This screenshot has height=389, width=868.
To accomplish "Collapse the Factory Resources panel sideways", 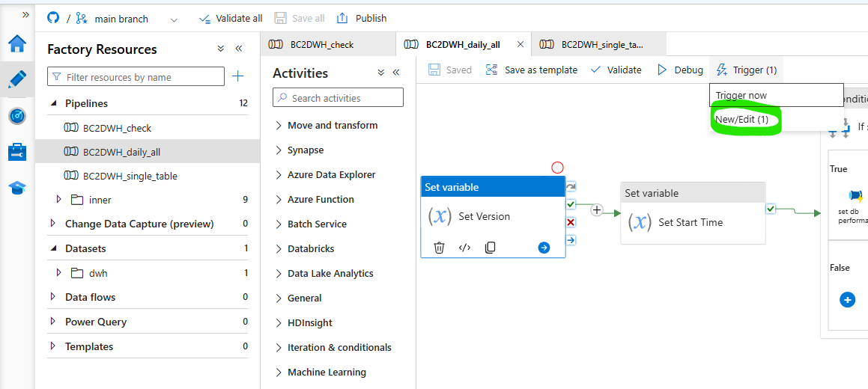I will pos(239,49).
